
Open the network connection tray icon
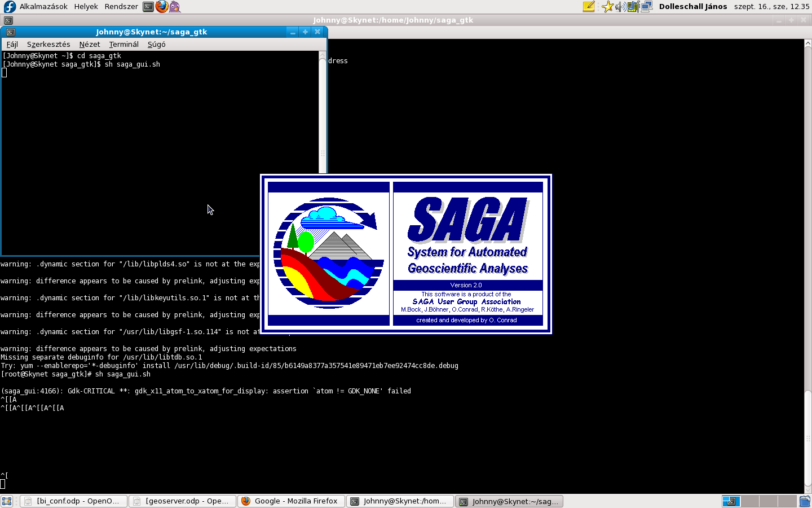(x=647, y=6)
